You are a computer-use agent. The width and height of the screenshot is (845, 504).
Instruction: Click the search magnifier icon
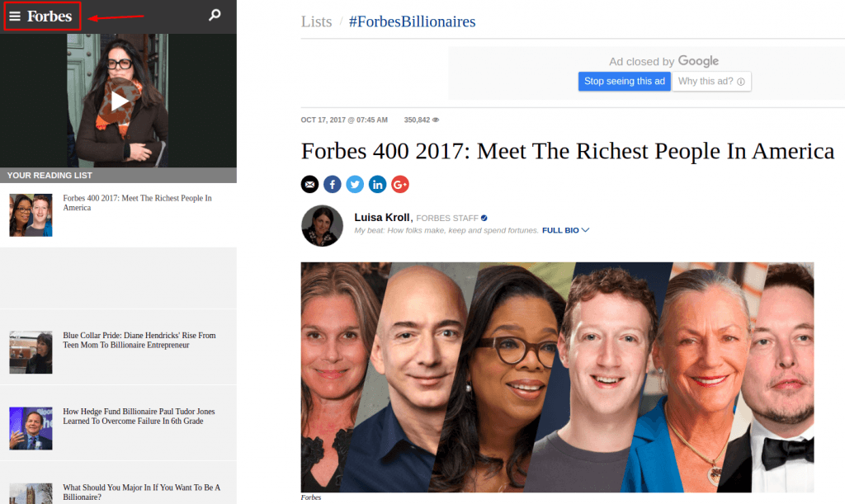pyautogui.click(x=215, y=15)
